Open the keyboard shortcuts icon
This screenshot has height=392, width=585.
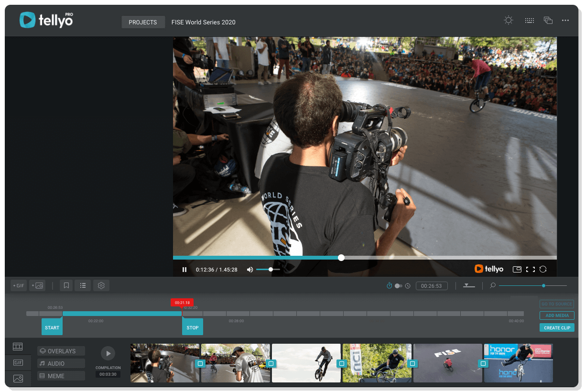tap(529, 21)
